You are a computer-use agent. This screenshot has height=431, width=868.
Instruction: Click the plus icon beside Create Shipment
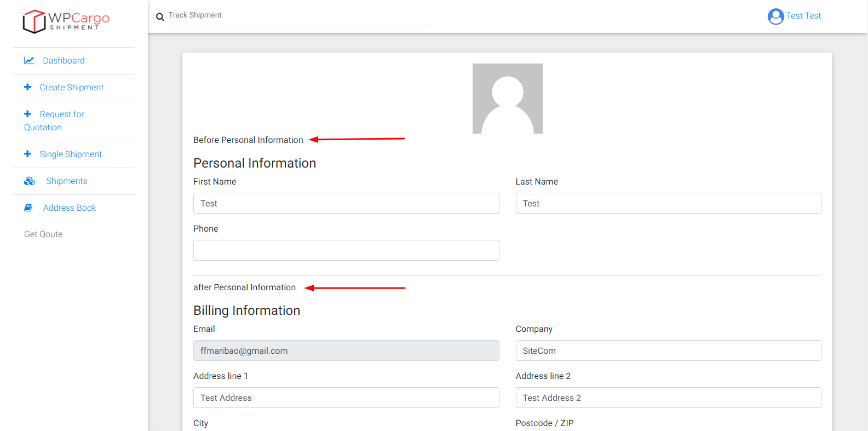click(x=27, y=87)
